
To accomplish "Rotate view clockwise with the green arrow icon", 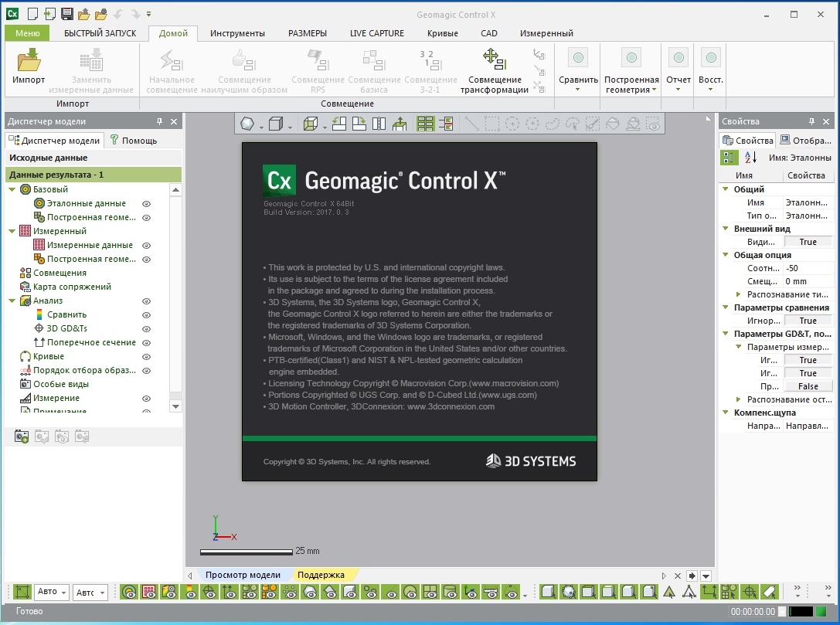I will pos(359,124).
